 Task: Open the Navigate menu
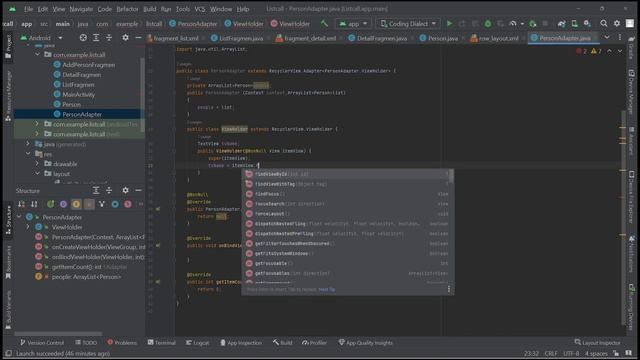pyautogui.click(x=81, y=9)
